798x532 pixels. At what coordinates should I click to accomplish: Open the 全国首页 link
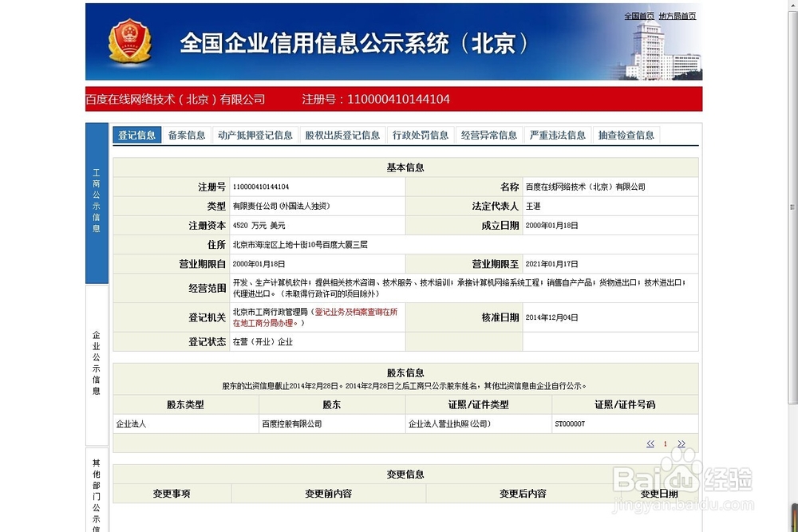[639, 15]
